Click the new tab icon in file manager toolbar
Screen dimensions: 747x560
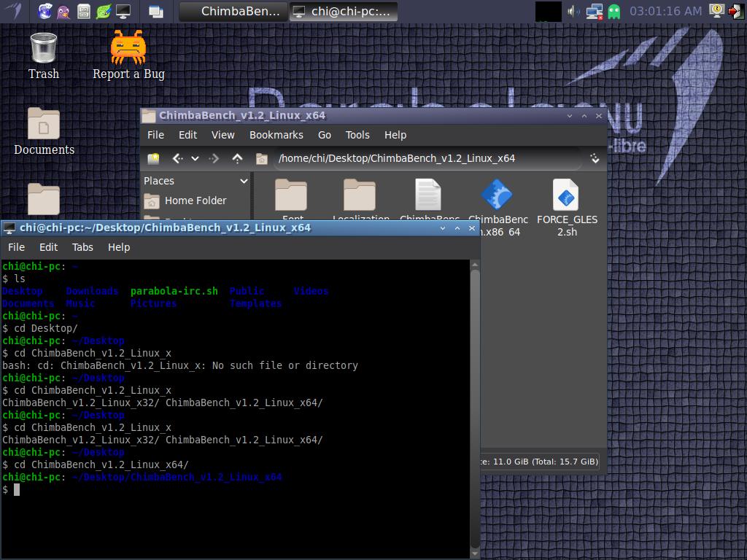click(x=153, y=158)
